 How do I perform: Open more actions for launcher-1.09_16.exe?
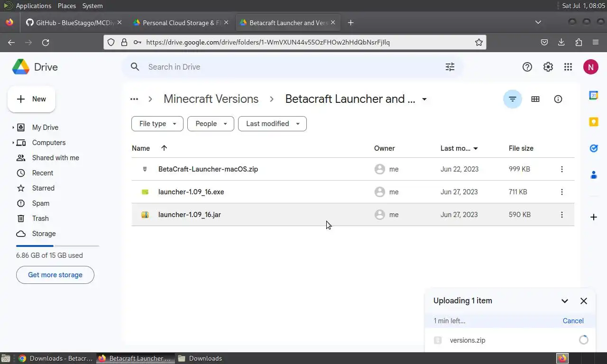(x=562, y=192)
